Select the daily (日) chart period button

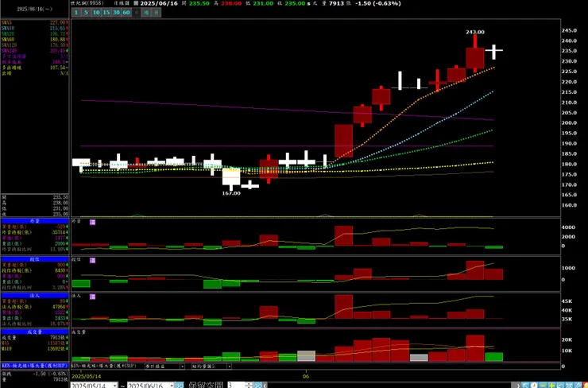(x=137, y=13)
